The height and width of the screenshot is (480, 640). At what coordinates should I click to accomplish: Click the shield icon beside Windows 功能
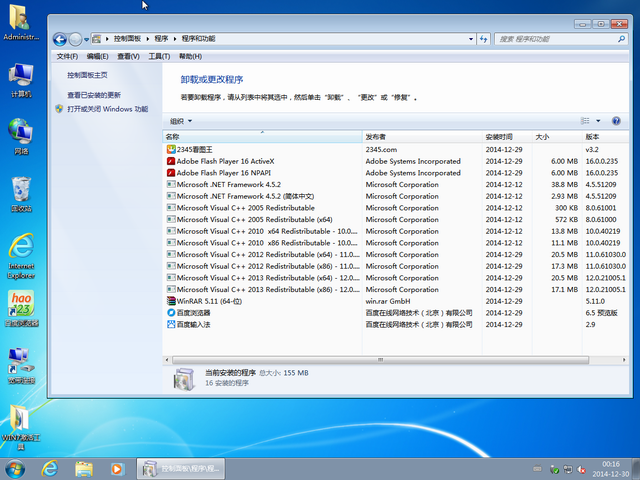59,109
